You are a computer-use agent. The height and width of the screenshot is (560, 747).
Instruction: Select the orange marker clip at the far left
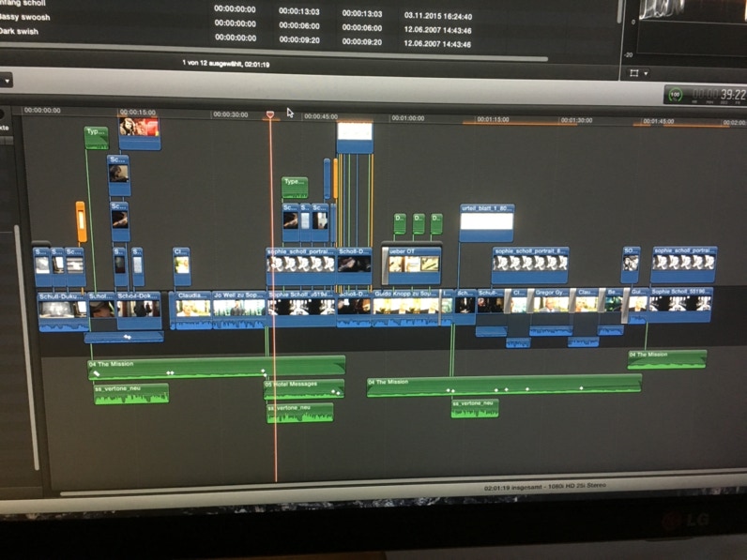[81, 220]
